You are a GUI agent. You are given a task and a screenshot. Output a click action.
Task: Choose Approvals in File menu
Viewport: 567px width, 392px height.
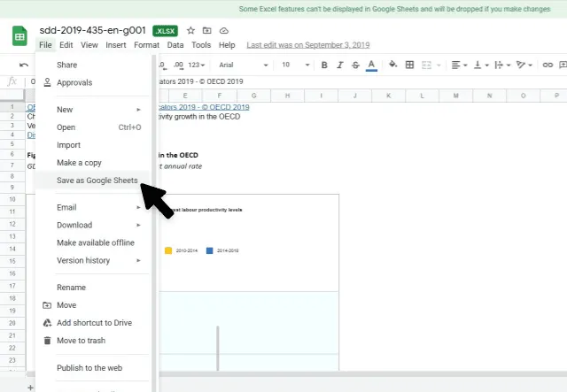94,82
